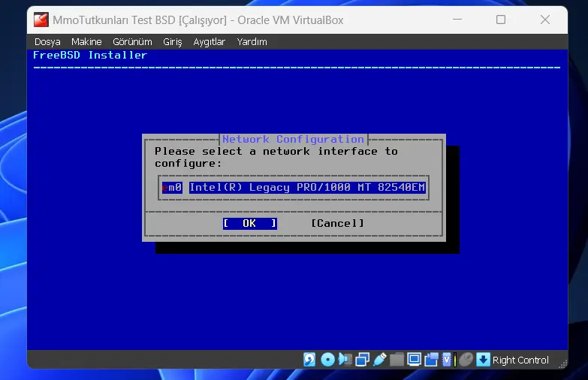
Task: Click the network adapters status icon
Action: (x=362, y=360)
